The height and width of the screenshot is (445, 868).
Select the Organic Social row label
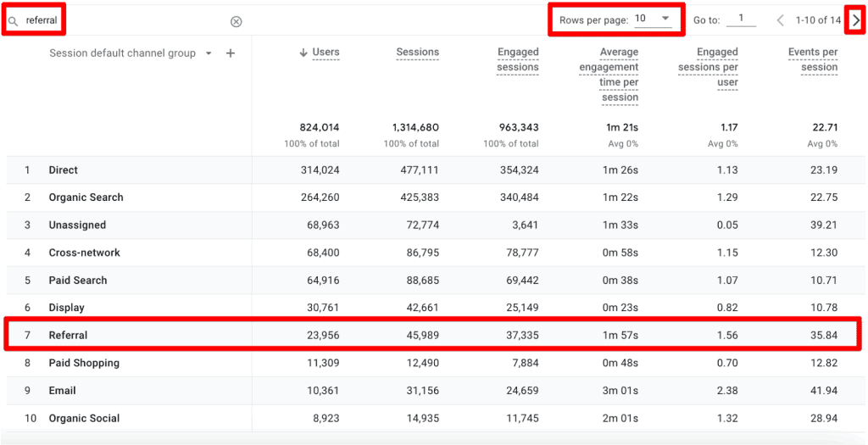(84, 418)
